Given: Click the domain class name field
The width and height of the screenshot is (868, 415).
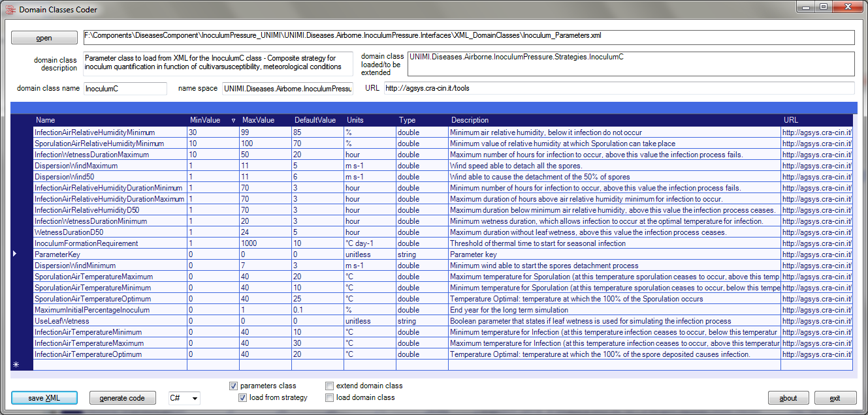Looking at the screenshot, I should [125, 88].
